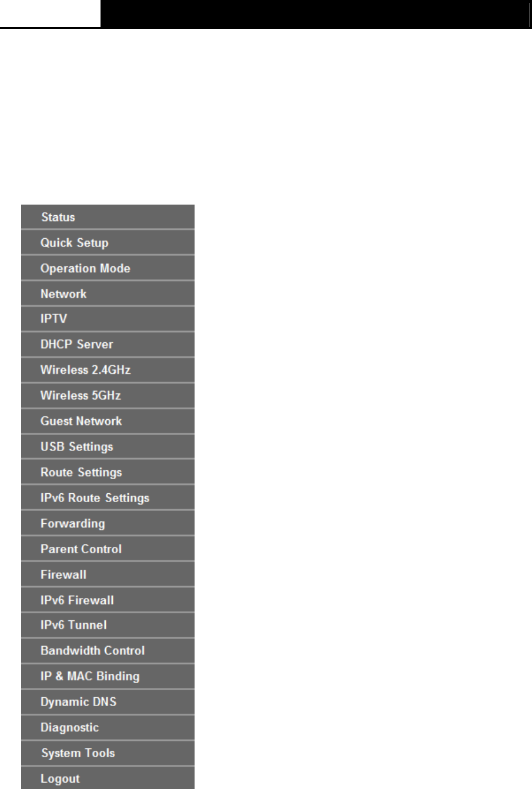Open Operation Mode settings
The width and height of the screenshot is (532, 789).
click(x=108, y=268)
